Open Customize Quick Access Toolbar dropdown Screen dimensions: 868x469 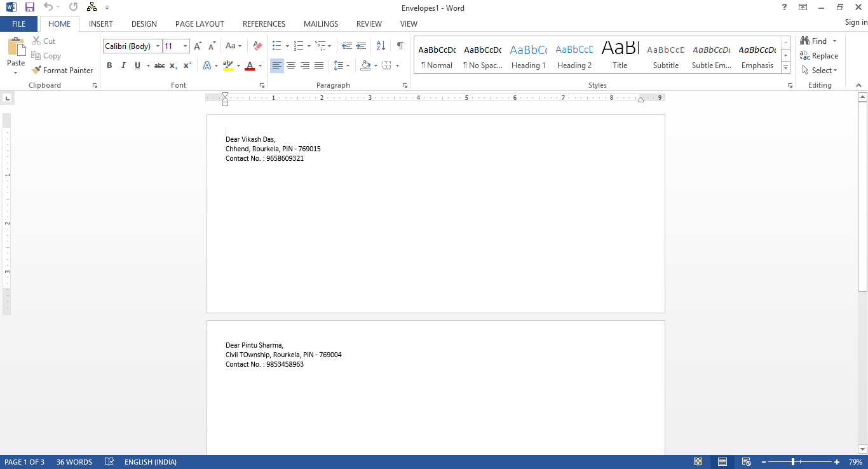click(107, 8)
